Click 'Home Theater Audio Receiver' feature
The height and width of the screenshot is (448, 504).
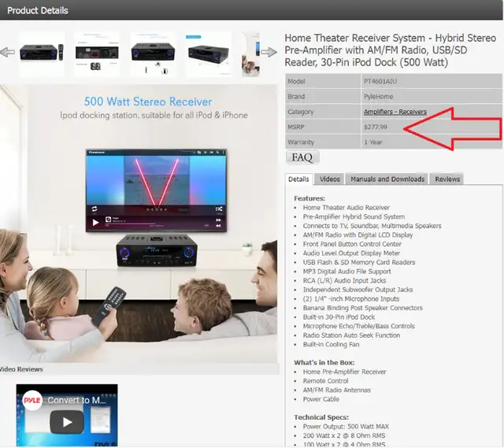[346, 208]
